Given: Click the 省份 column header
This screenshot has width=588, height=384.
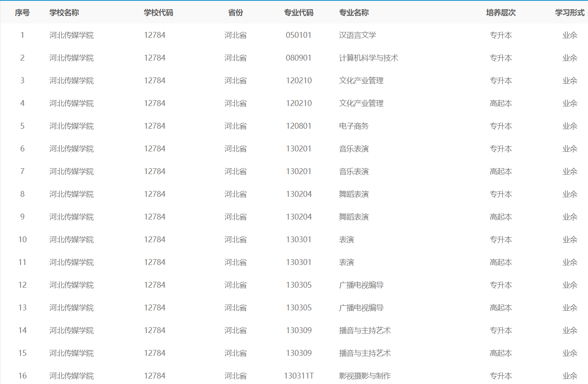Looking at the screenshot, I should (x=236, y=13).
